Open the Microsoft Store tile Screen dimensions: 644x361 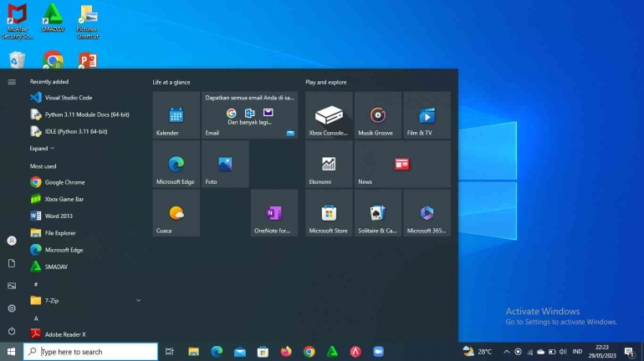pyautogui.click(x=329, y=213)
